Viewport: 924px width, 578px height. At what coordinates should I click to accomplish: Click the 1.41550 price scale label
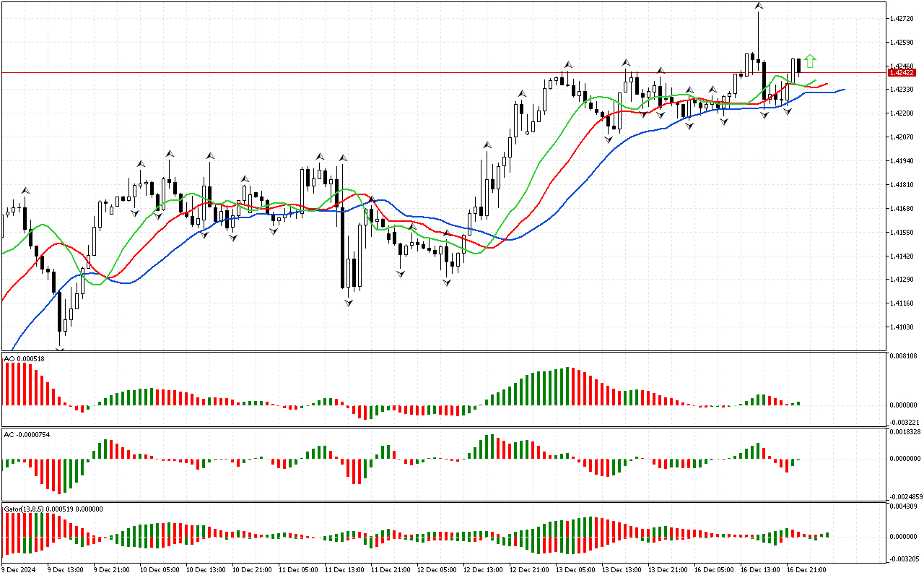pyautogui.click(x=902, y=232)
